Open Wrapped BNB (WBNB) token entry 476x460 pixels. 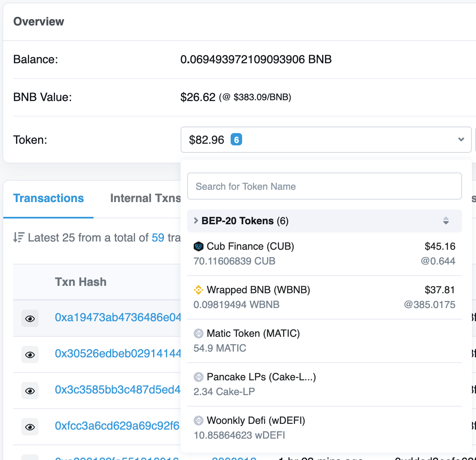pyautogui.click(x=324, y=297)
